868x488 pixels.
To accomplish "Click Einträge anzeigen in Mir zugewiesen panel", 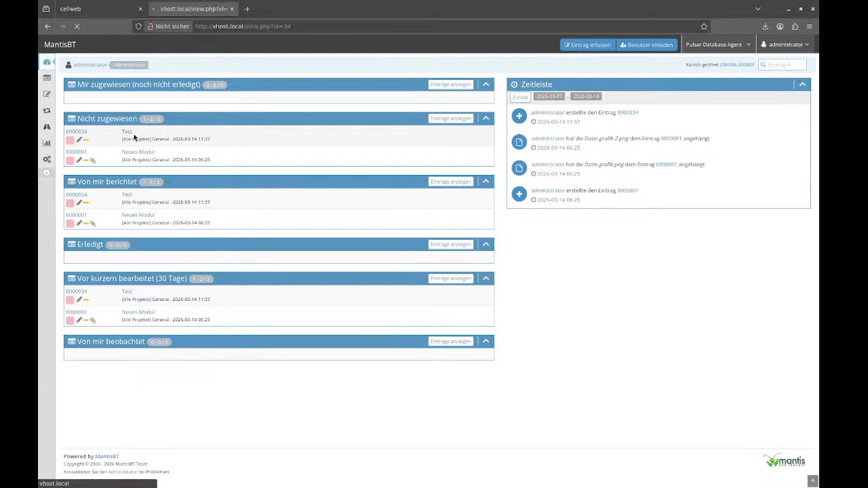I will point(450,85).
